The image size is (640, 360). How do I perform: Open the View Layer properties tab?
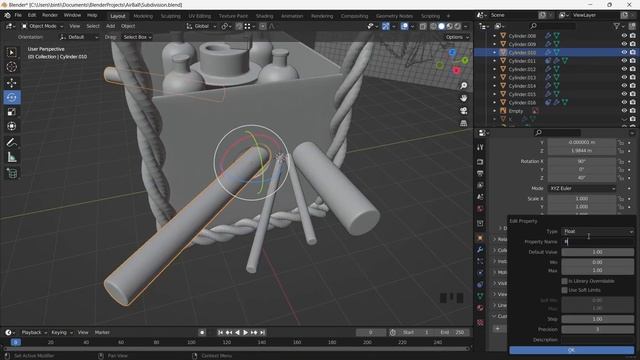coord(480,185)
